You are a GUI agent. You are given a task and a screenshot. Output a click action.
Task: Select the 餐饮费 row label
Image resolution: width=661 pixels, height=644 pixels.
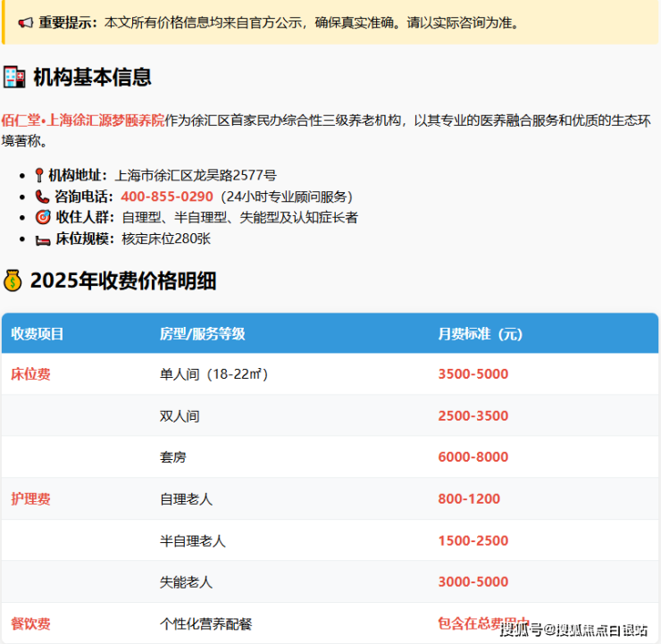point(30,623)
